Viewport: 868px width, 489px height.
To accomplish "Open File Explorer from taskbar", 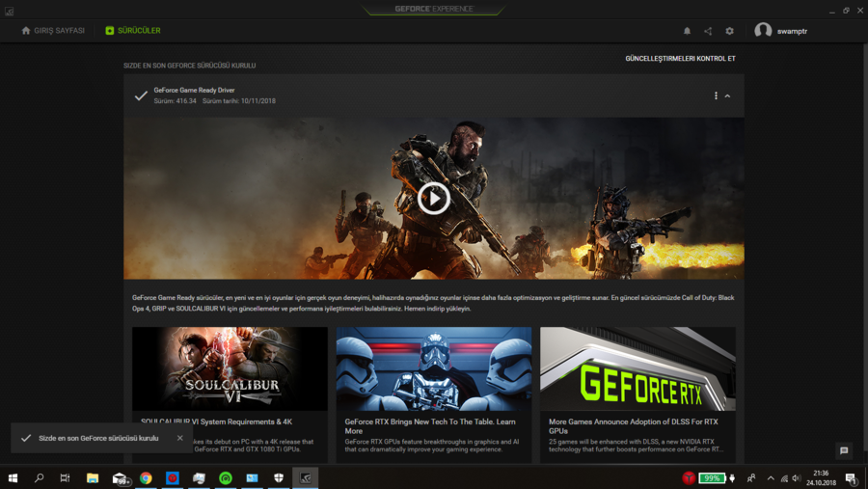I will click(93, 478).
